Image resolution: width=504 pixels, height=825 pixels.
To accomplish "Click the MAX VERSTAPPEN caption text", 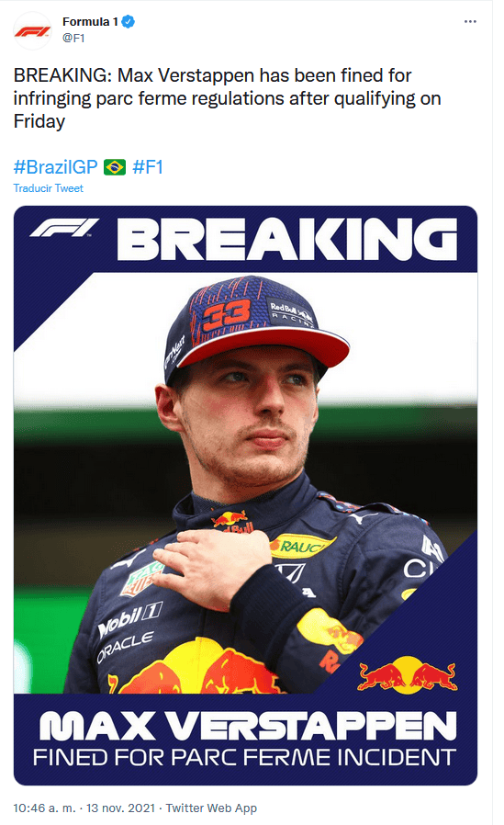I will (x=248, y=726).
